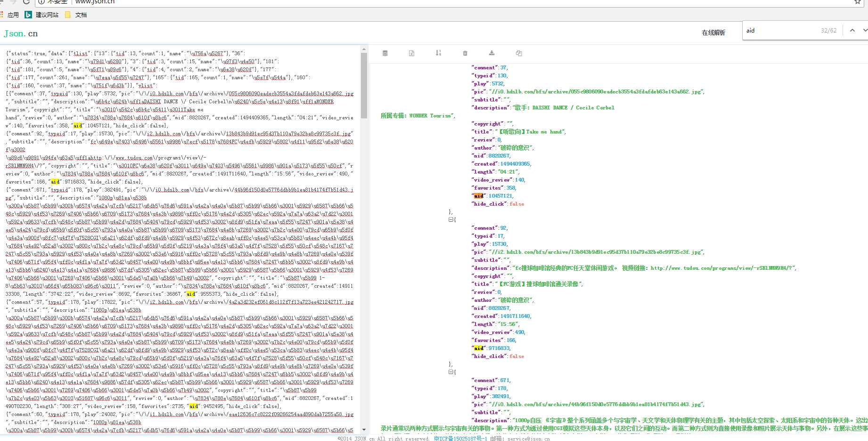Click the trash icon to clear JSON

click(x=465, y=53)
